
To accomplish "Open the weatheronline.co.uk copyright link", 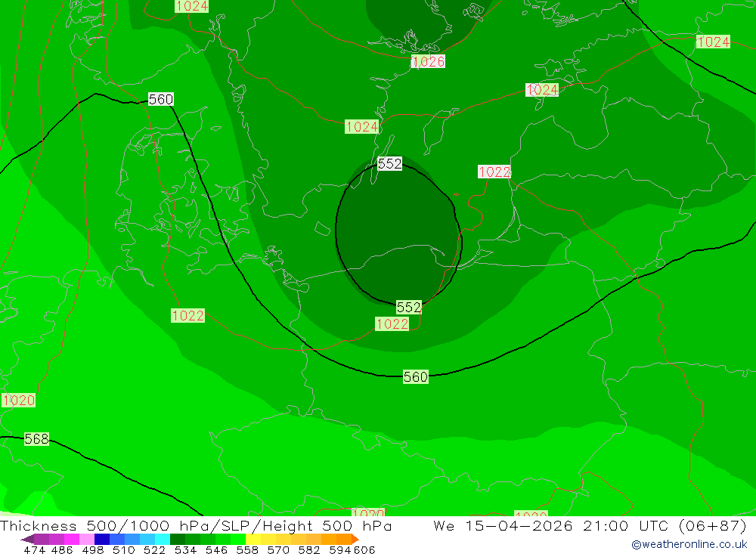I will pyautogui.click(x=689, y=544).
